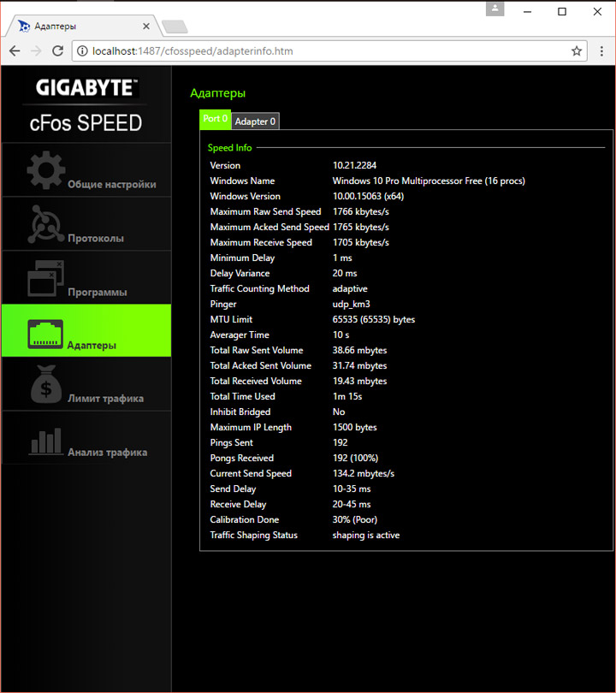Click the cFos SPEED title
This screenshot has height=693, width=616.
coord(86,123)
